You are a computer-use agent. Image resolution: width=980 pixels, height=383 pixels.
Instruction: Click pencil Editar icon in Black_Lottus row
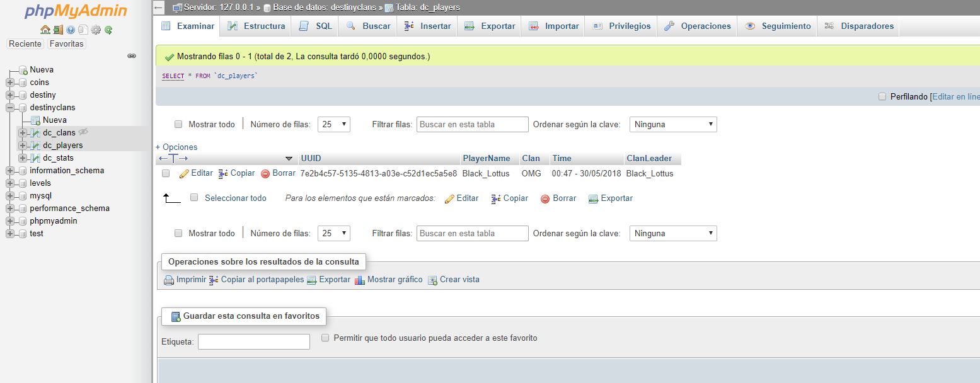tap(184, 173)
